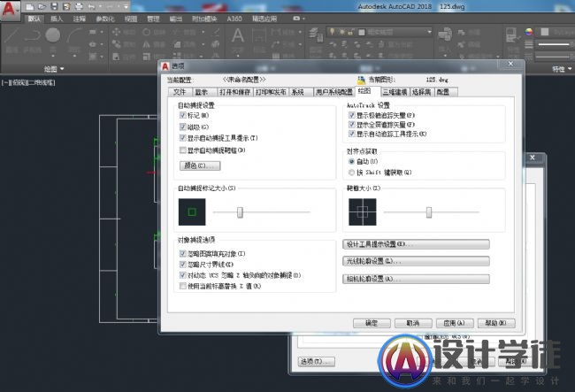The height and width of the screenshot is (392, 575).
Task: Click the Match Properties icon
Action: (x=511, y=35)
